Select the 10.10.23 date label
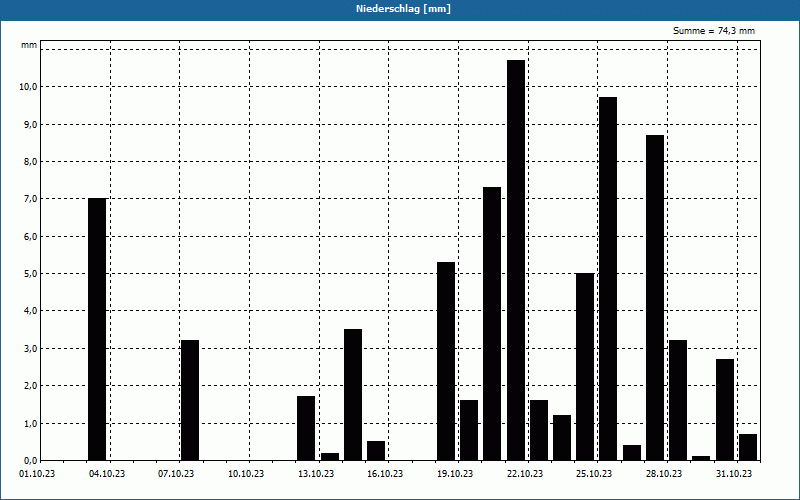Screen dimensions: 800x500 click(x=246, y=474)
